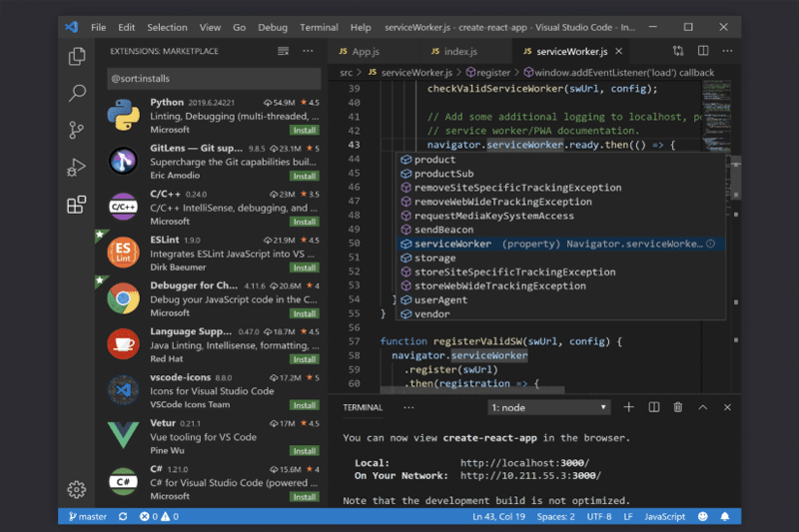Split the editor to the right
799x532 pixels.
pyautogui.click(x=703, y=51)
